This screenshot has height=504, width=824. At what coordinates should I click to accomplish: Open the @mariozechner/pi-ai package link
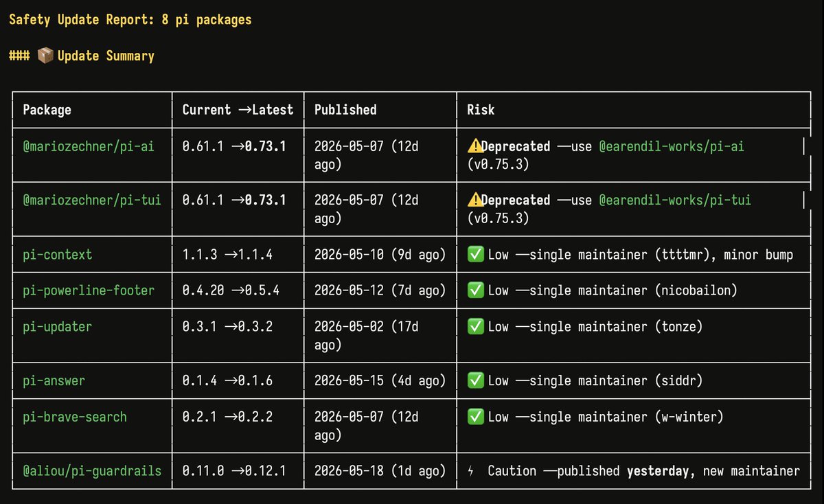coord(89,146)
